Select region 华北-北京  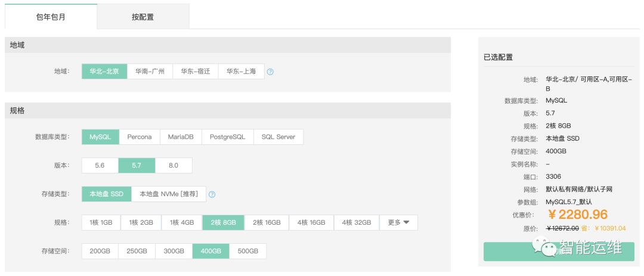pyautogui.click(x=104, y=72)
